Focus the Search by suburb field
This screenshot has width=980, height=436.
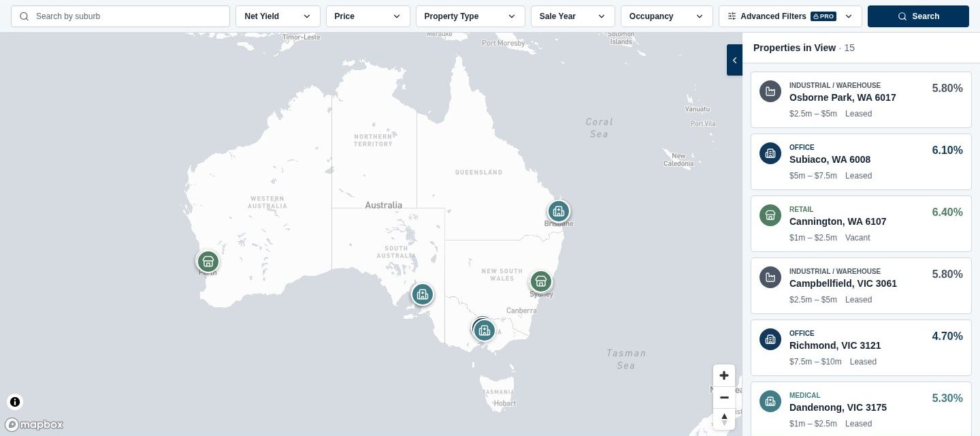pyautogui.click(x=120, y=16)
